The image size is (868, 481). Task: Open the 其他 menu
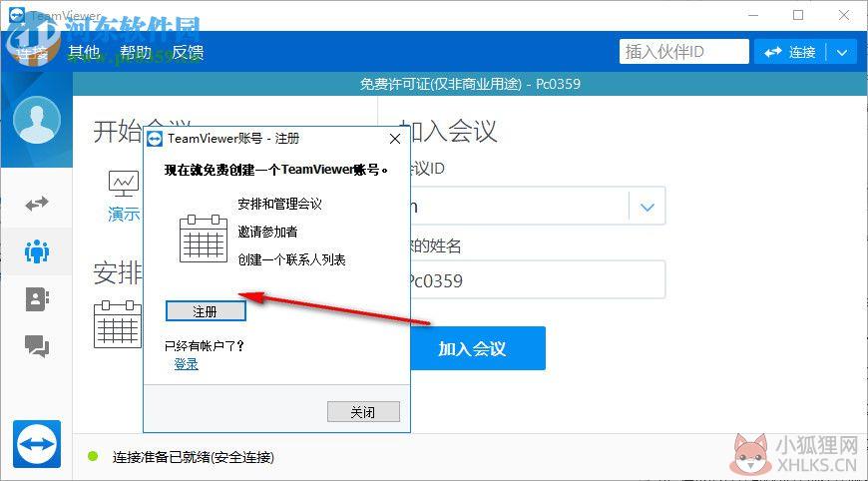(84, 52)
